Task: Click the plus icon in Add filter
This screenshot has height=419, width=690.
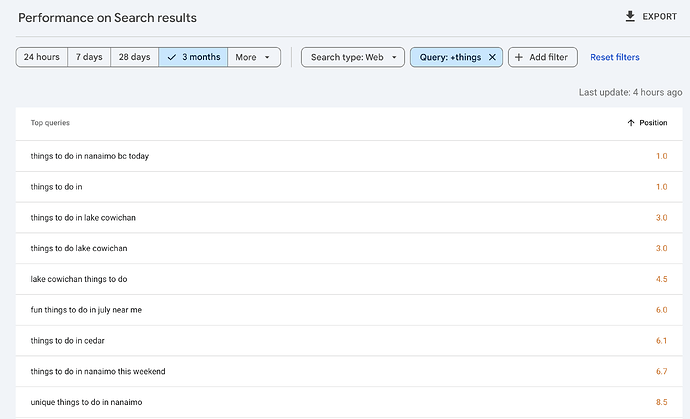Action: (x=519, y=58)
